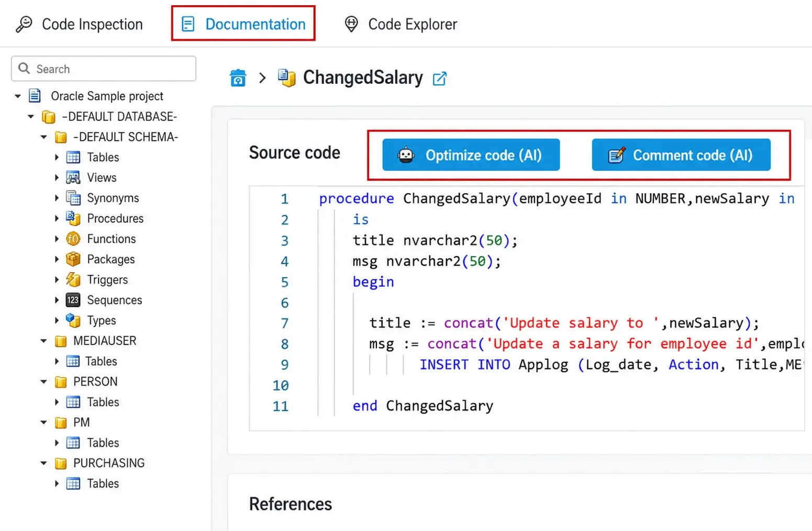Click 'end ChangedSalary' code line
This screenshot has width=812, height=531.
tap(423, 406)
